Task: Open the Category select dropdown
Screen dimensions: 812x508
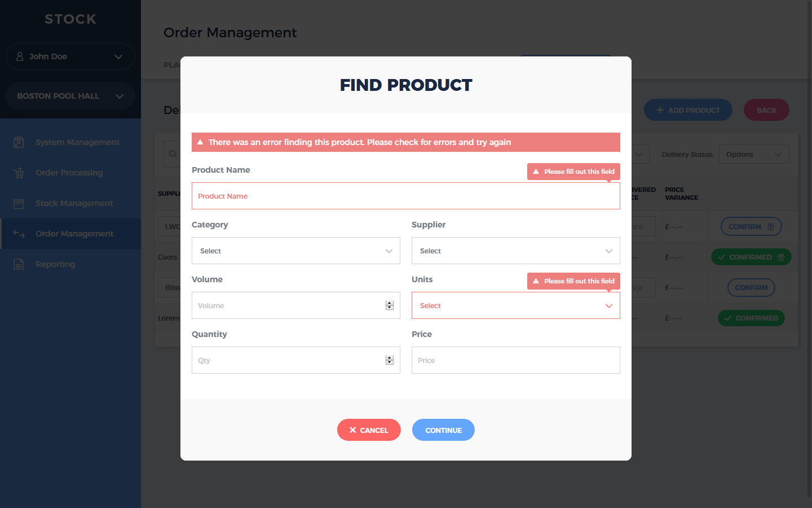Action: tap(295, 251)
